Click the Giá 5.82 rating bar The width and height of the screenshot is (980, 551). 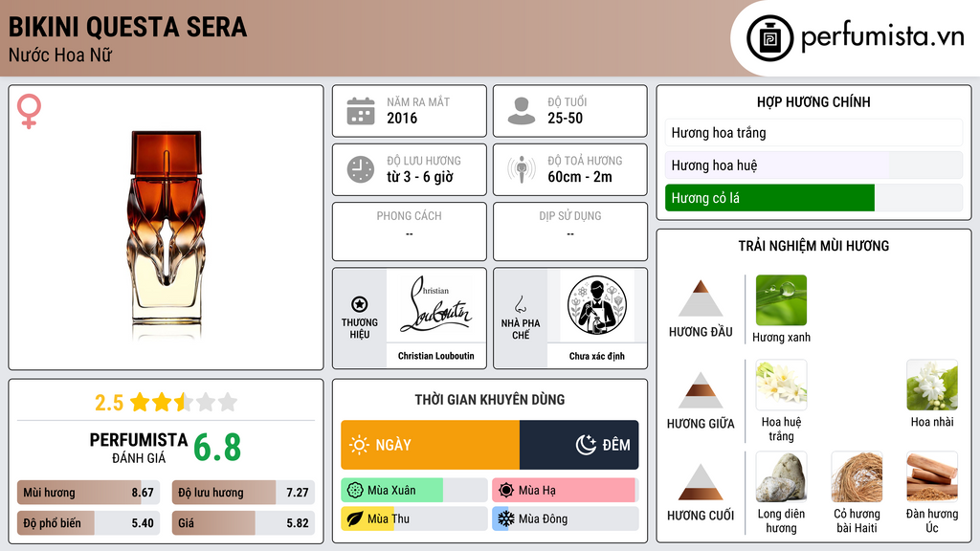[243, 523]
